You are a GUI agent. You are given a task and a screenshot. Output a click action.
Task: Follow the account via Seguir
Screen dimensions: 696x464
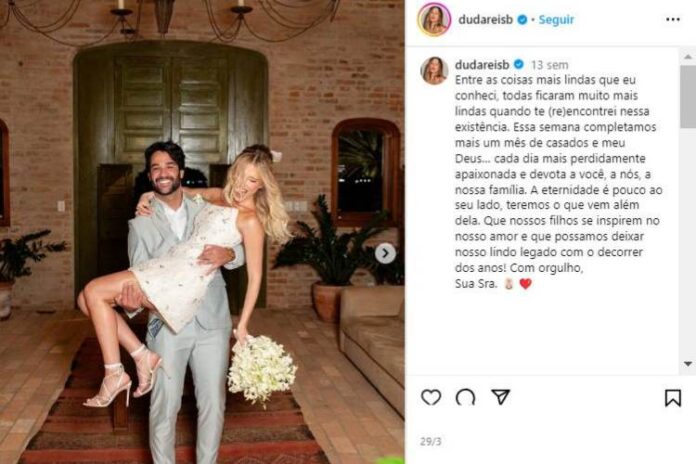[556, 20]
